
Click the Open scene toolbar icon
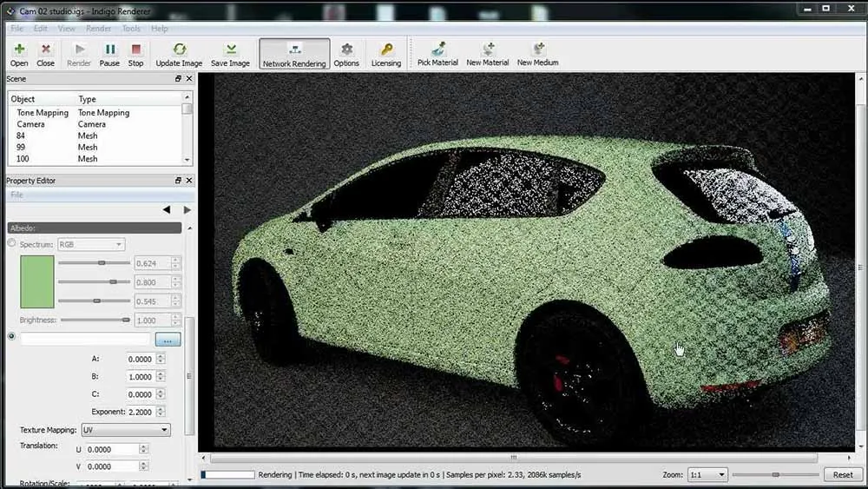[19, 50]
